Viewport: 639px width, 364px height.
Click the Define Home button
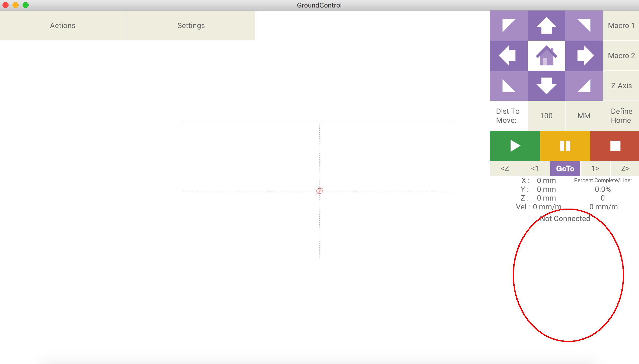[621, 116]
